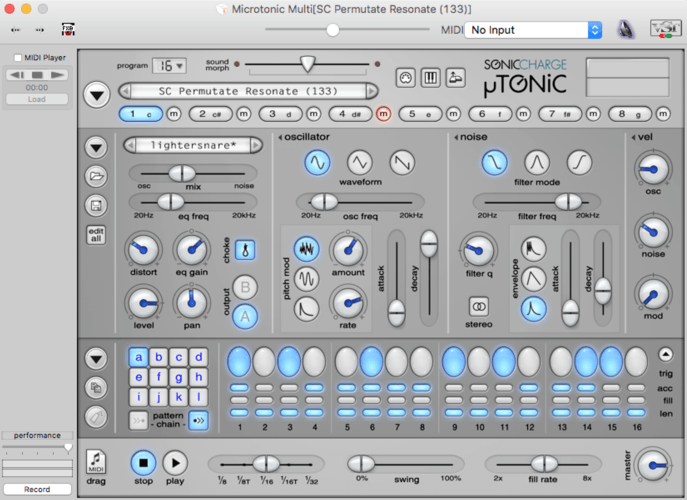687x500 pixels.
Task: Save drum patch with disk icon
Action: [x=96, y=206]
